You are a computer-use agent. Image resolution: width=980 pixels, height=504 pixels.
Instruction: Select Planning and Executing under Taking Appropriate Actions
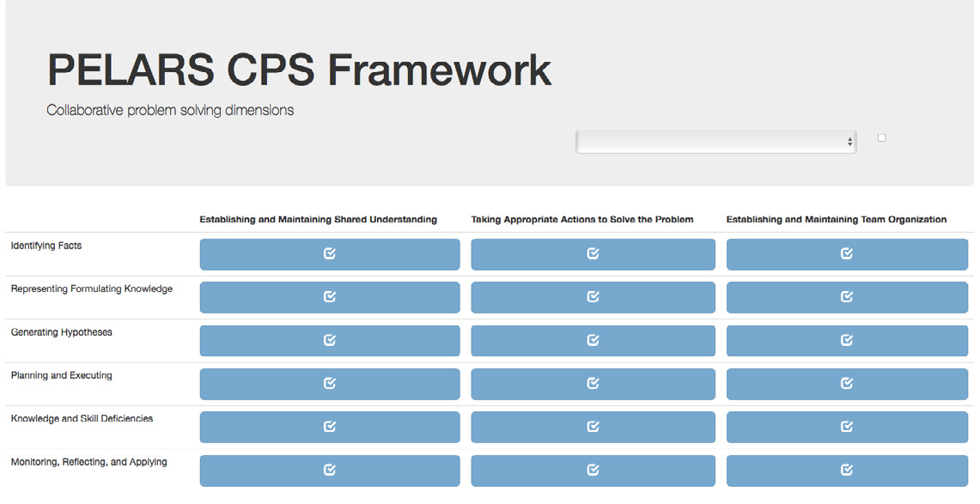pyautogui.click(x=593, y=384)
